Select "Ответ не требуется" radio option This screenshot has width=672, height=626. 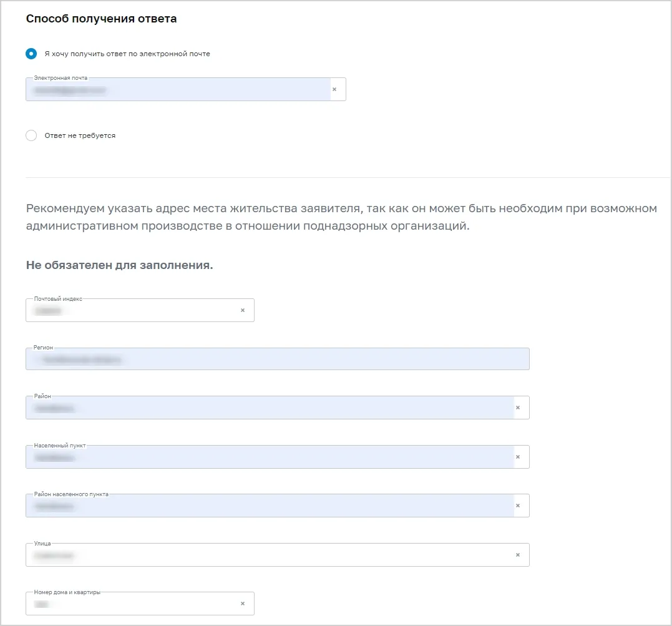31,135
